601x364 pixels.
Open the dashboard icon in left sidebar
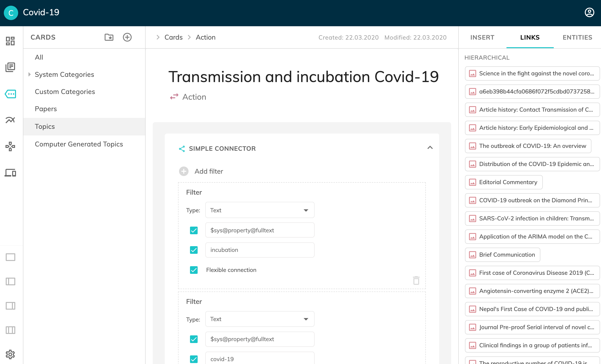coord(10,41)
